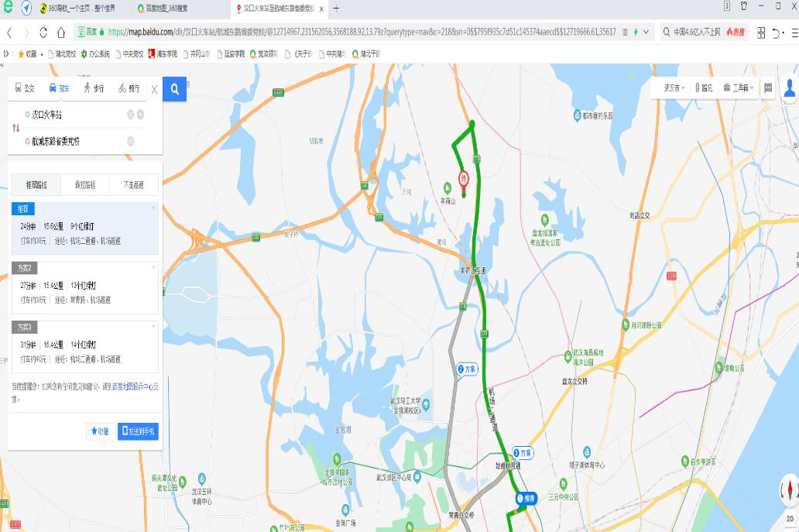Add a waypoint with the plus icon
799x532 pixels.
[x=140, y=114]
